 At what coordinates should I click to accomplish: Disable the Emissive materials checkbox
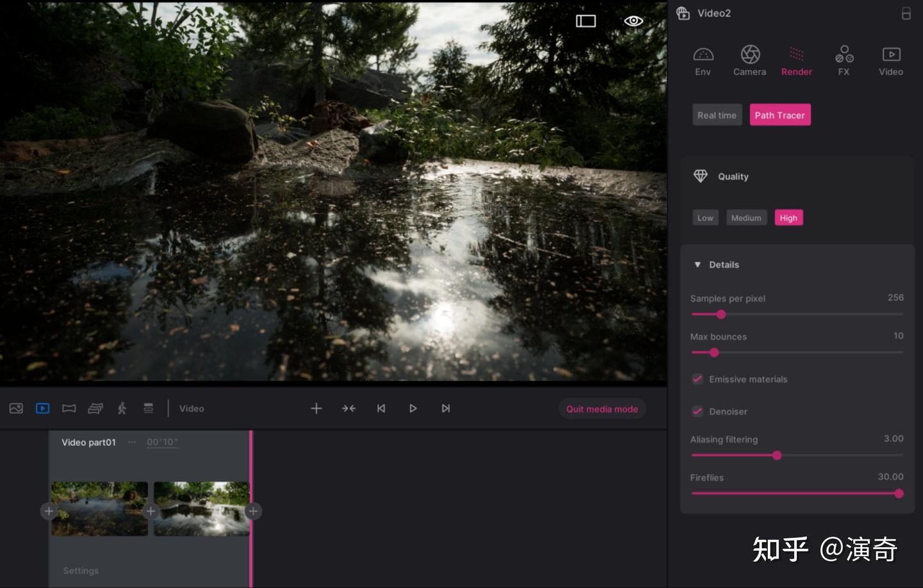(x=697, y=379)
